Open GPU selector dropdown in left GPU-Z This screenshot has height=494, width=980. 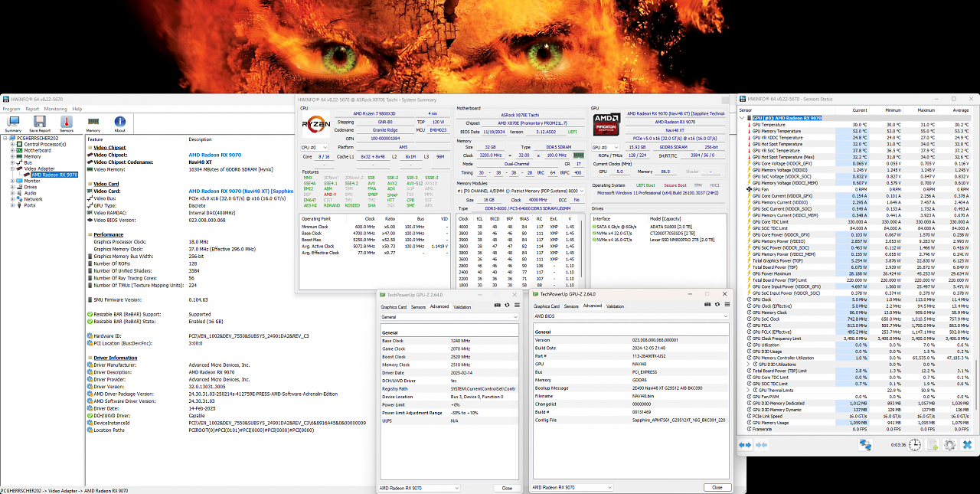tap(420, 487)
